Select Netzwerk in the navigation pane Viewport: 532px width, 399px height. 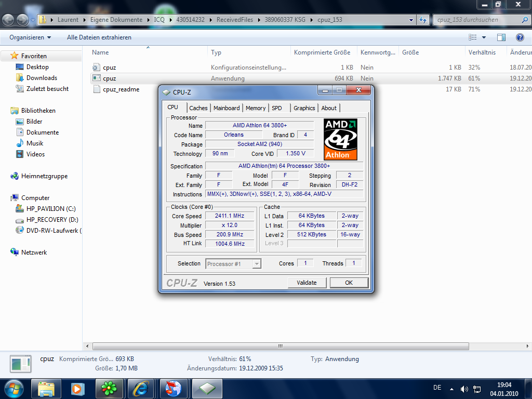34,252
